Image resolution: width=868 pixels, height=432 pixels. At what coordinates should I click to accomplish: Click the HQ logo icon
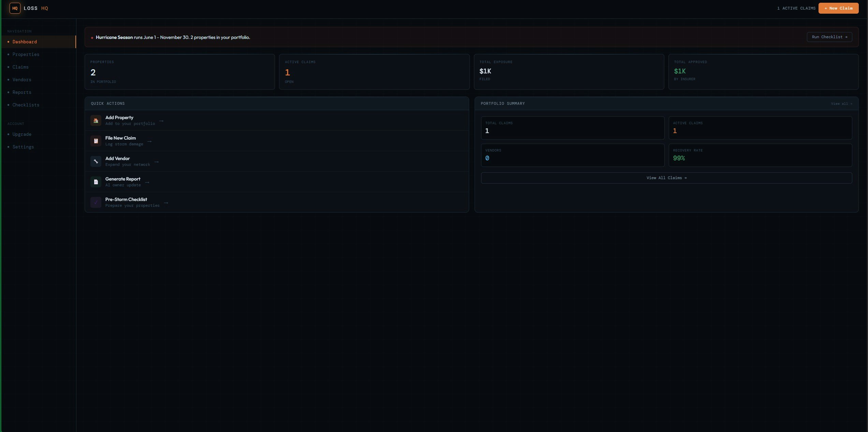[15, 8]
